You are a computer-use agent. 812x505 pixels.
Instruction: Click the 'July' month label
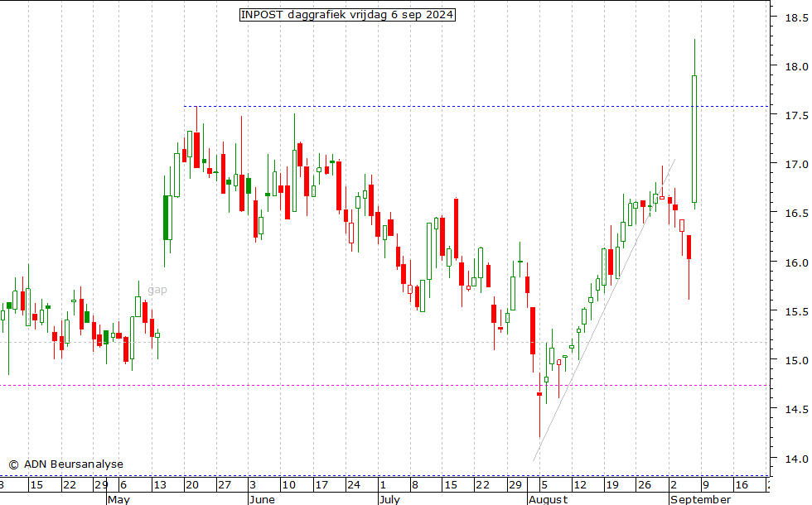click(389, 499)
